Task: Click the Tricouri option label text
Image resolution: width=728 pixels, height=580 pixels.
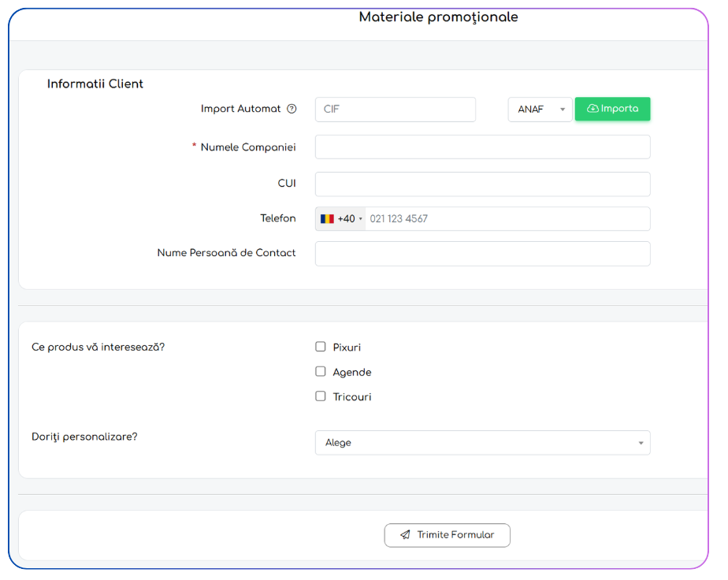Action: coord(351,397)
